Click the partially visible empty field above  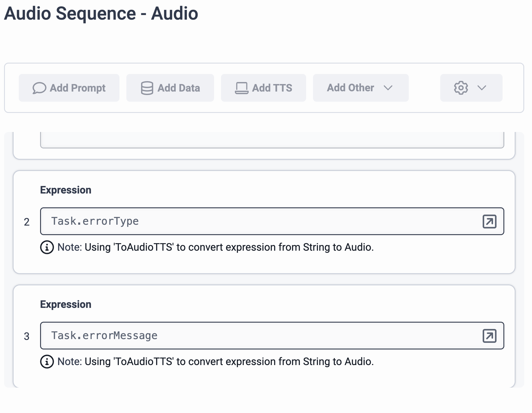(x=272, y=140)
